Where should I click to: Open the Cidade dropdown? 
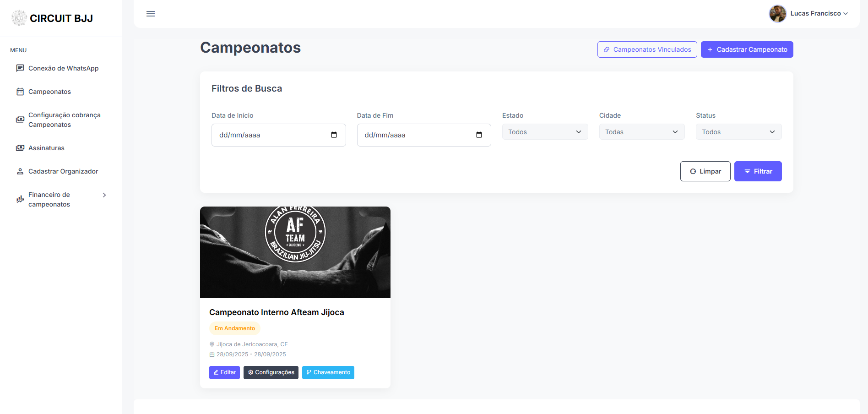point(642,132)
